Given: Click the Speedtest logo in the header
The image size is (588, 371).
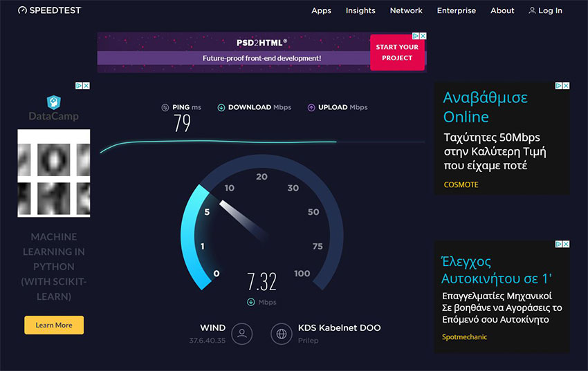Looking at the screenshot, I should point(50,10).
